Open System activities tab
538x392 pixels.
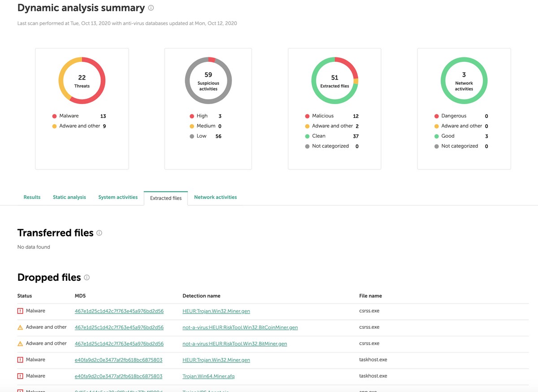[118, 197]
